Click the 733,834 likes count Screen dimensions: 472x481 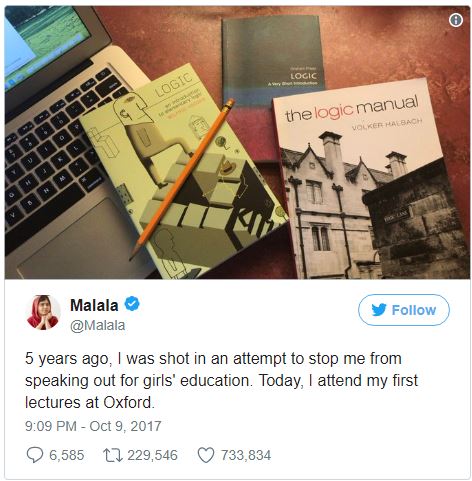246,455
